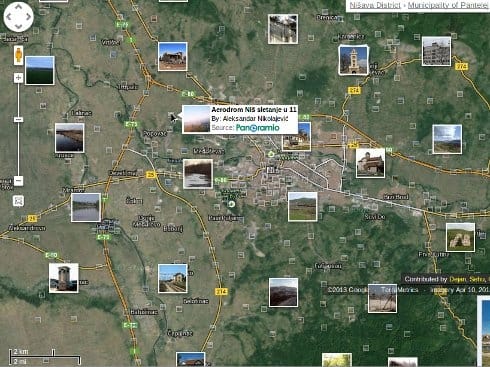The width and height of the screenshot is (490, 367).
Task: Click author name Aleksandar Nikolajević
Action: click(255, 119)
